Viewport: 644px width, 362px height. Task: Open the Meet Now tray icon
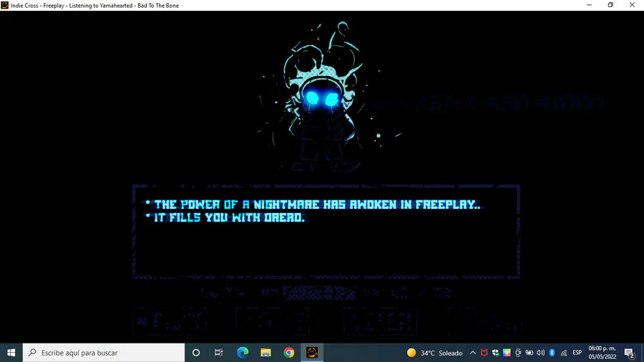tap(518, 353)
